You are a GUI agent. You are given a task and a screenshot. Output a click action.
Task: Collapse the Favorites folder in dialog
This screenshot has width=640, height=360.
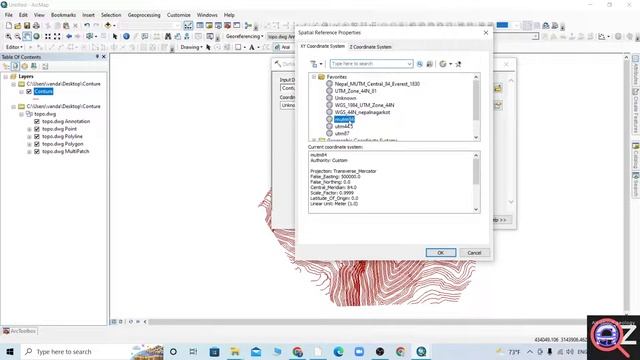[314, 77]
